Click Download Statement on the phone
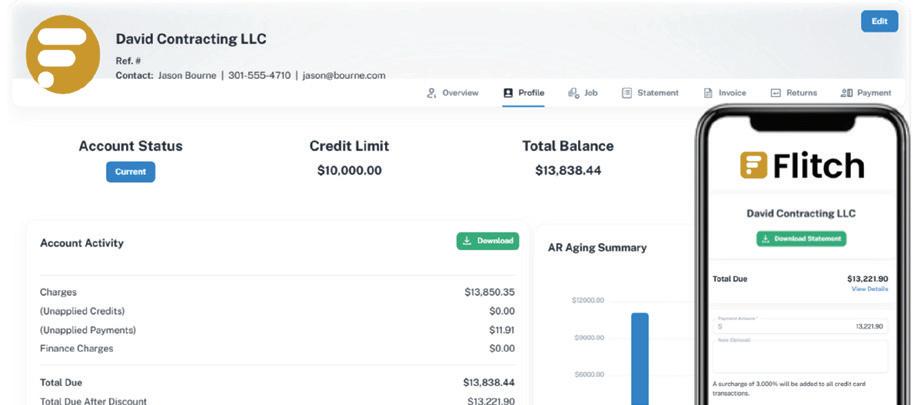The height and width of the screenshot is (405, 917). (x=801, y=238)
